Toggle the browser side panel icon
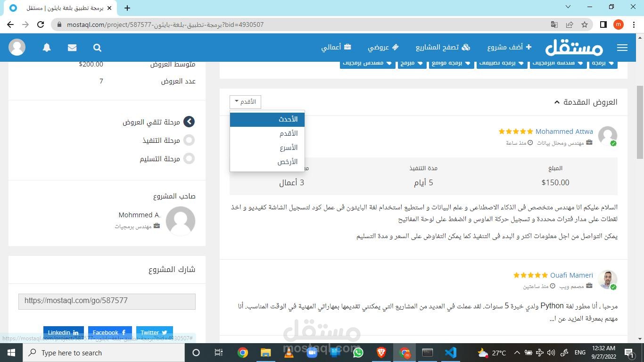644x362 pixels. (603, 25)
